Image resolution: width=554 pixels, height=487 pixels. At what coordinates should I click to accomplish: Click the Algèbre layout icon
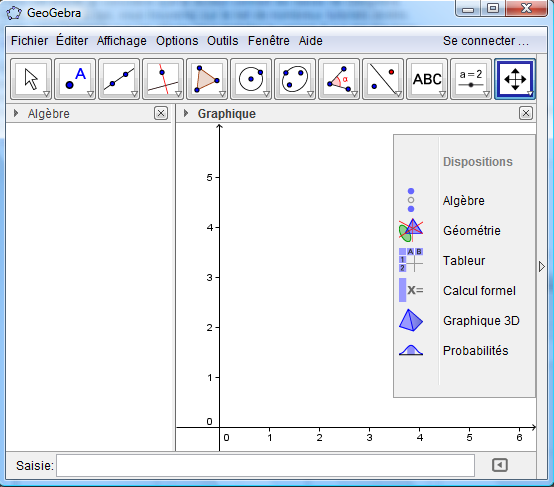(411, 200)
